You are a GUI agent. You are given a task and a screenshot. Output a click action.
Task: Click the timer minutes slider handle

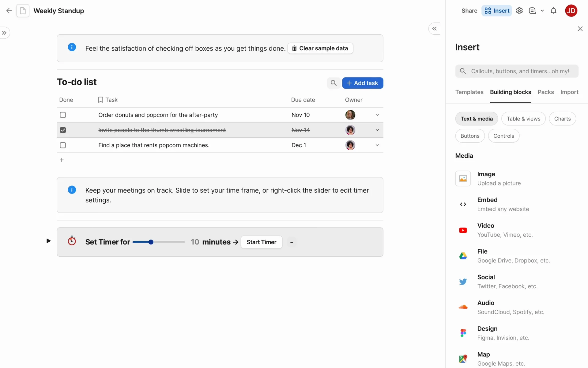point(151,242)
